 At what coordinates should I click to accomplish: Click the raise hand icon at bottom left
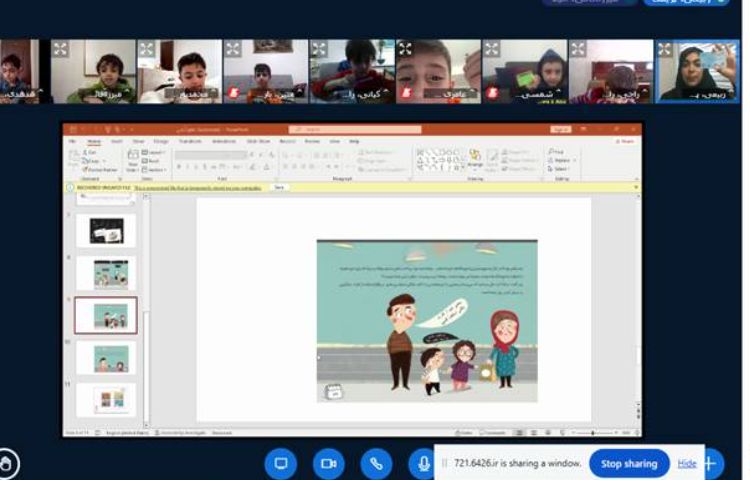coord(8,464)
